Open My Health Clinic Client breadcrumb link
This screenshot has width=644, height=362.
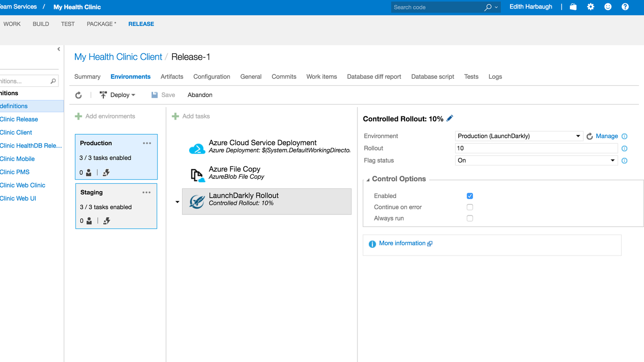tap(118, 57)
